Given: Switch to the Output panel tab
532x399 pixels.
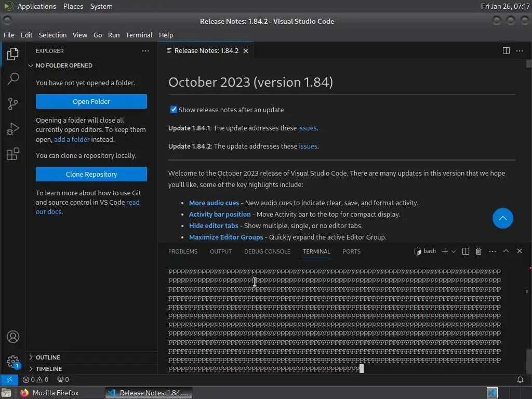Looking at the screenshot, I should tap(220, 251).
